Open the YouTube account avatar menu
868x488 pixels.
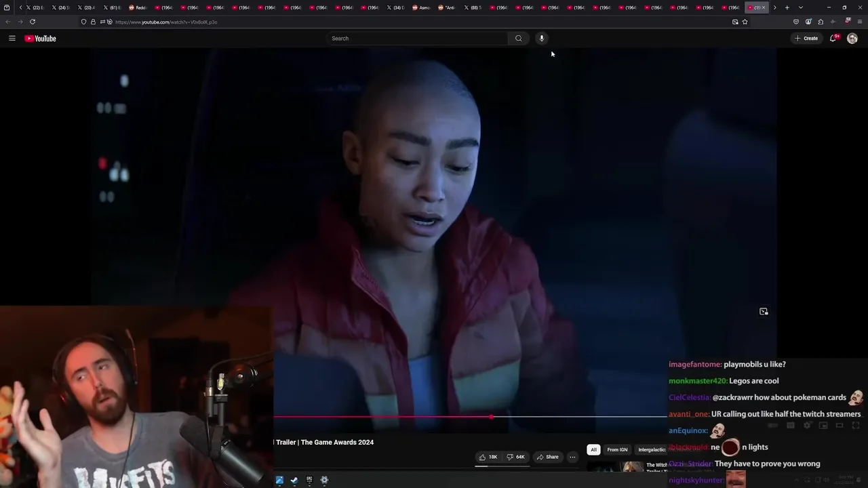pyautogui.click(x=852, y=39)
